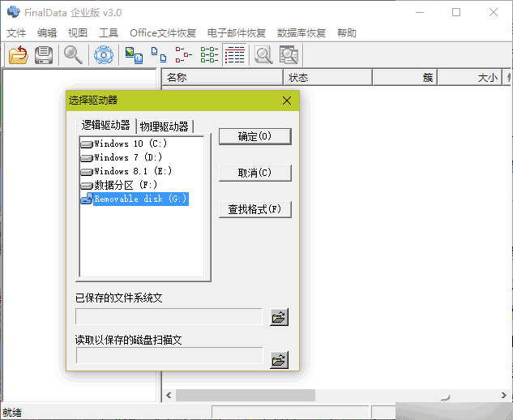Select Removable disk (G:) drive
The image size is (513, 420).
tap(135, 199)
